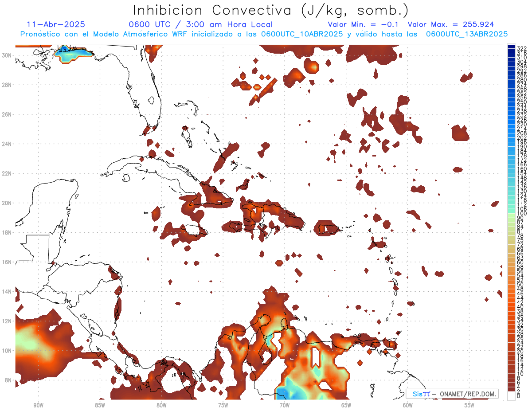532x411 pixels.
Task: Click the light green swatch beside 100
Action: click(x=511, y=215)
